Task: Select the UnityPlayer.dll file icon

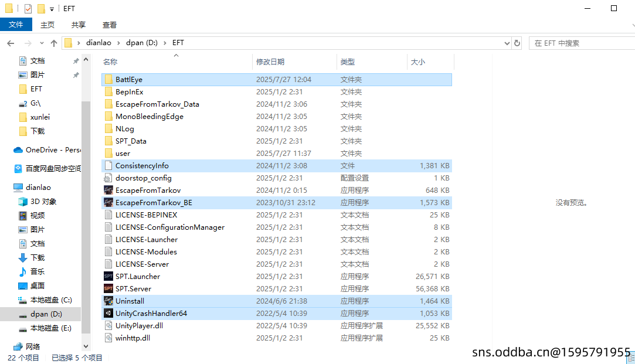Action: pyautogui.click(x=108, y=325)
